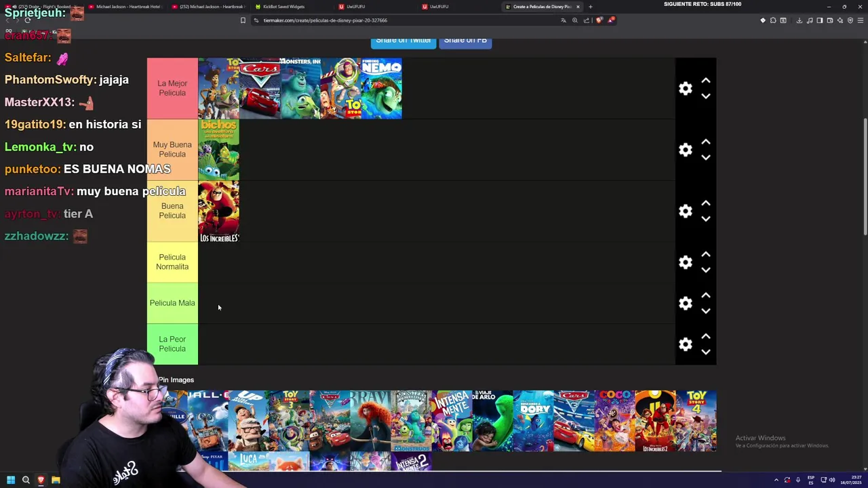The width and height of the screenshot is (868, 488).
Task: Open settings gear for Pelicula Mala tier
Action: [x=686, y=303]
